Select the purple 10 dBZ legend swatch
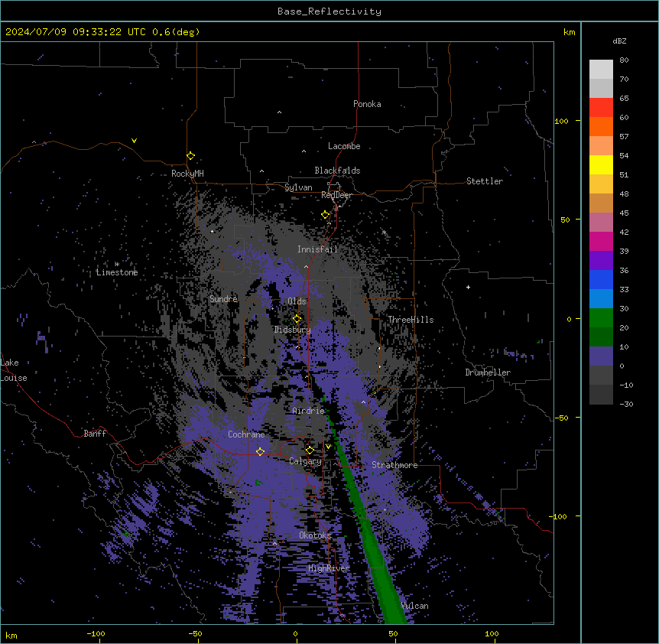 [x=601, y=356]
